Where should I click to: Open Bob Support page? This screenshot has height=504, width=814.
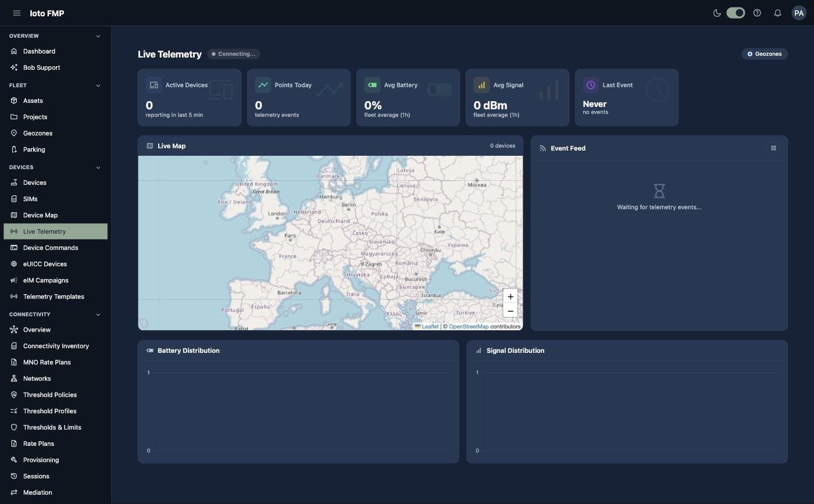pyautogui.click(x=55, y=67)
